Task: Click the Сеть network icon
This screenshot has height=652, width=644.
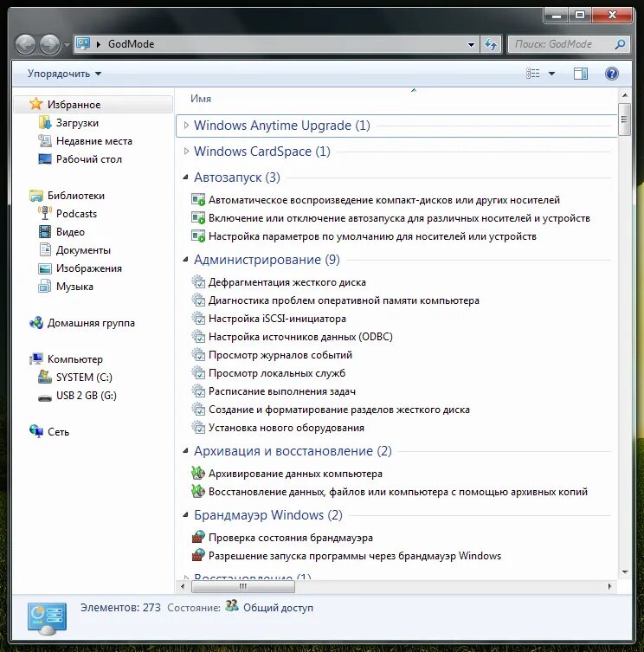Action: (x=36, y=431)
